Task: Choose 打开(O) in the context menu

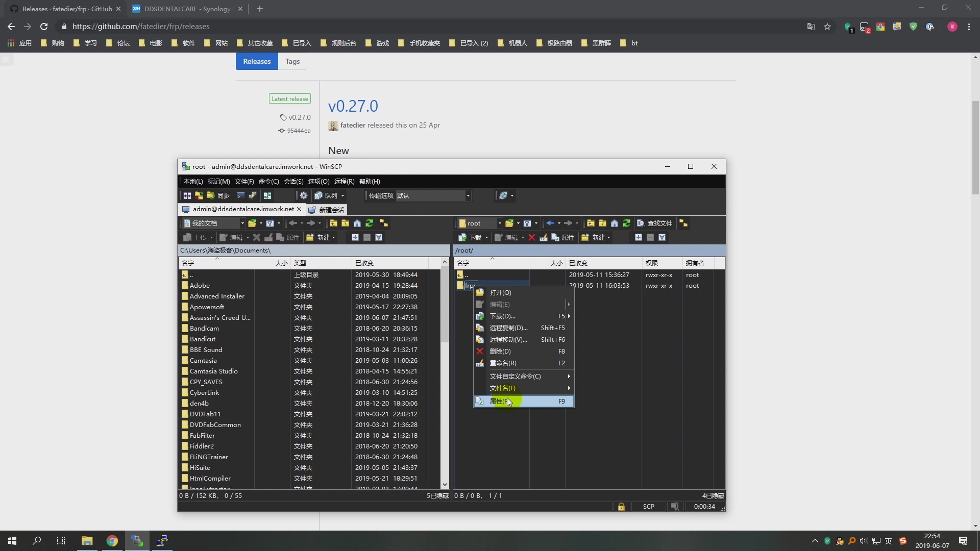Action: point(524,292)
